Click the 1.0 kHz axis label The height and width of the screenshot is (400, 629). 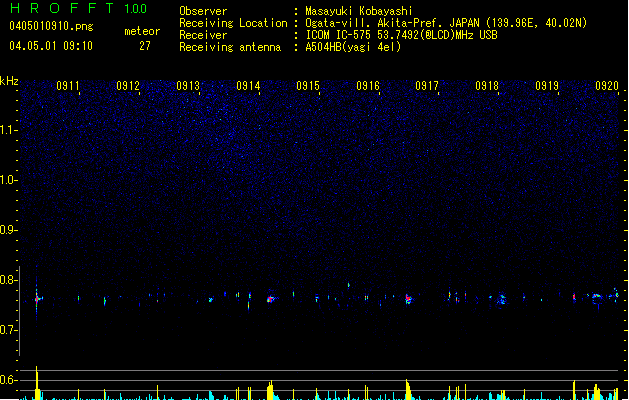8,180
